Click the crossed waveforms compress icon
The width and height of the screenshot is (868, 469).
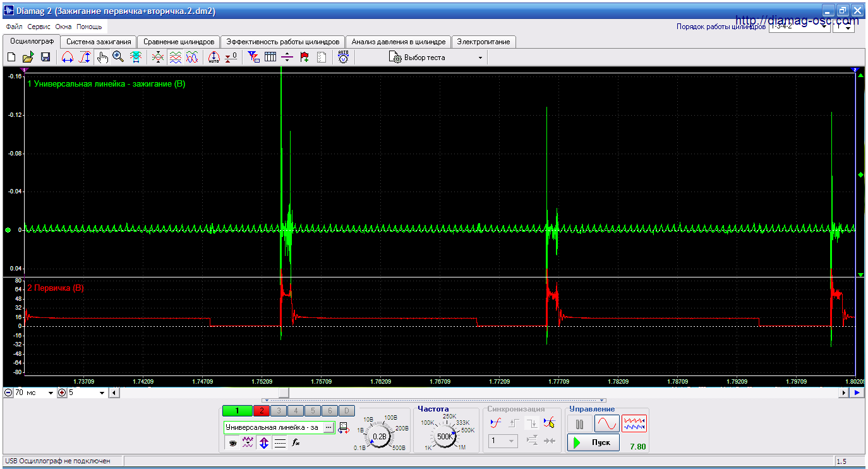[158, 58]
